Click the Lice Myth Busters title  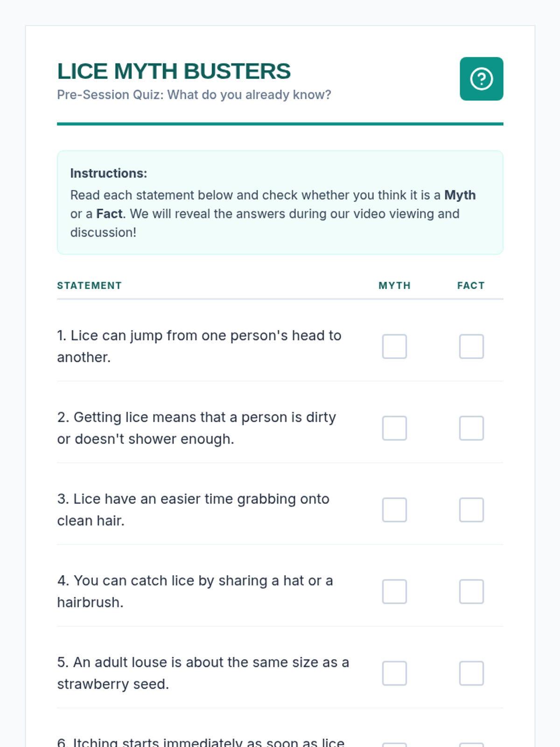click(x=174, y=71)
